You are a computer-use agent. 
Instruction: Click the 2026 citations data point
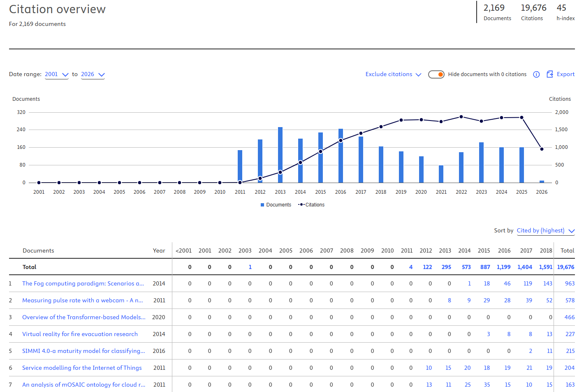(542, 149)
